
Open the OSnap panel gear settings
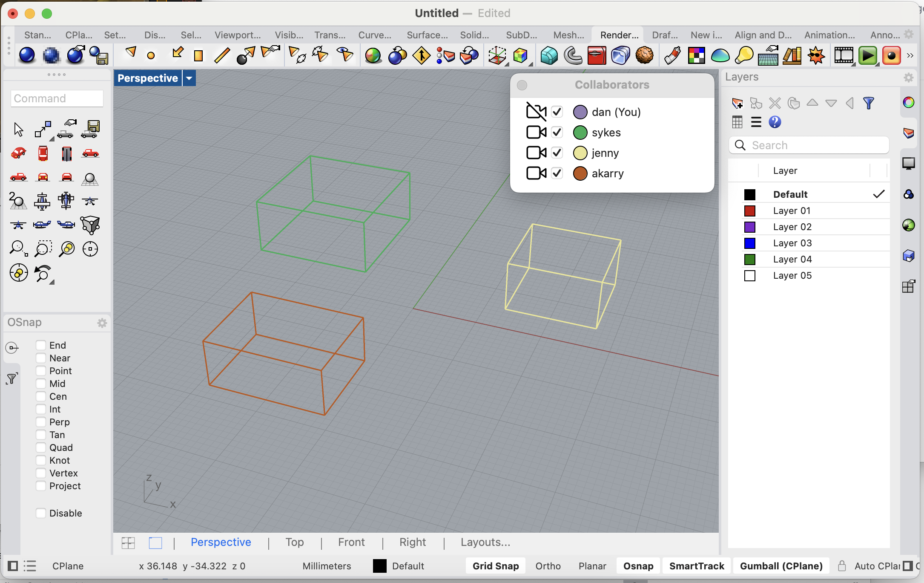(x=102, y=323)
